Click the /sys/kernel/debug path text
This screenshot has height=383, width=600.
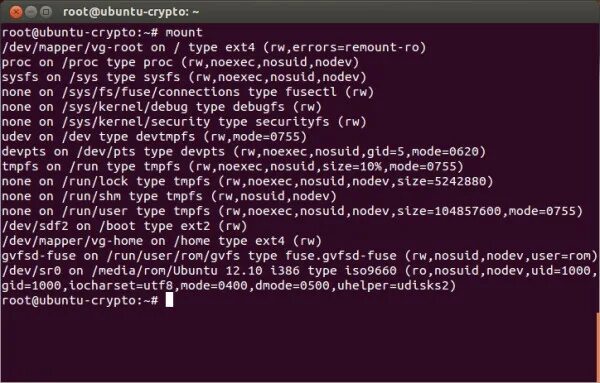click(x=125, y=107)
